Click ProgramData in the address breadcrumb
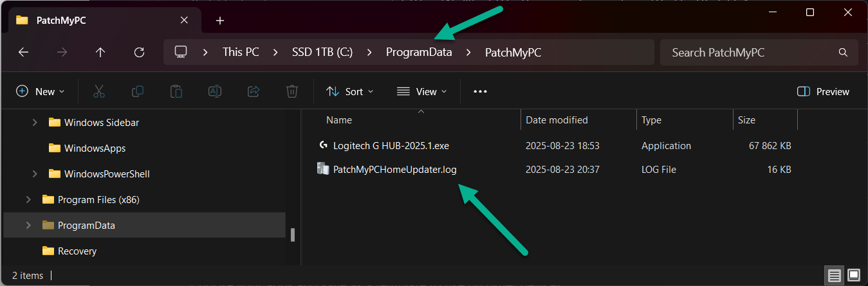 [419, 53]
